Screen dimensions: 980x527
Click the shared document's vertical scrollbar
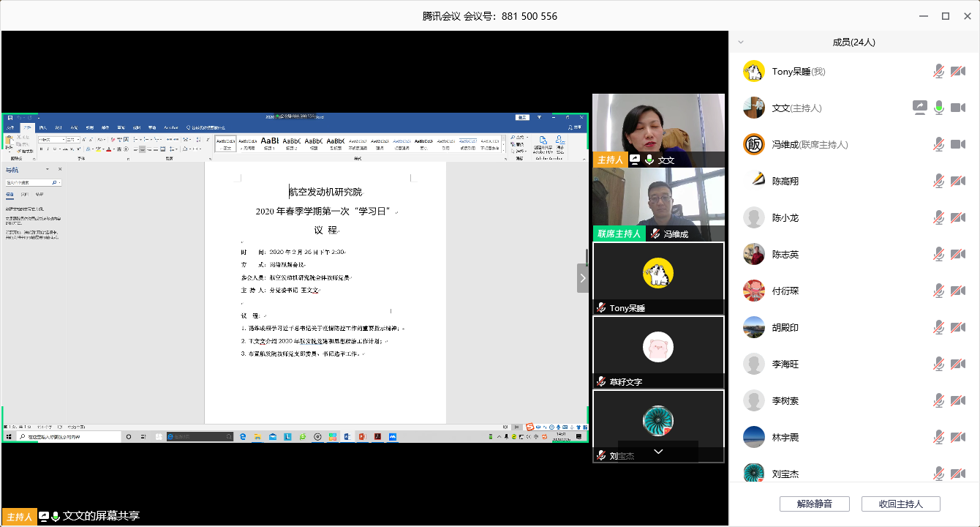587,258
